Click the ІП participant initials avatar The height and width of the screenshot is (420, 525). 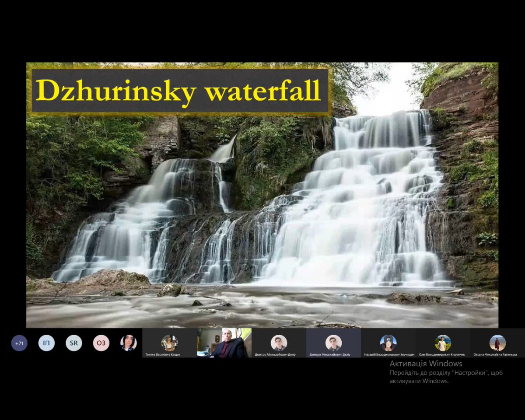click(x=46, y=343)
